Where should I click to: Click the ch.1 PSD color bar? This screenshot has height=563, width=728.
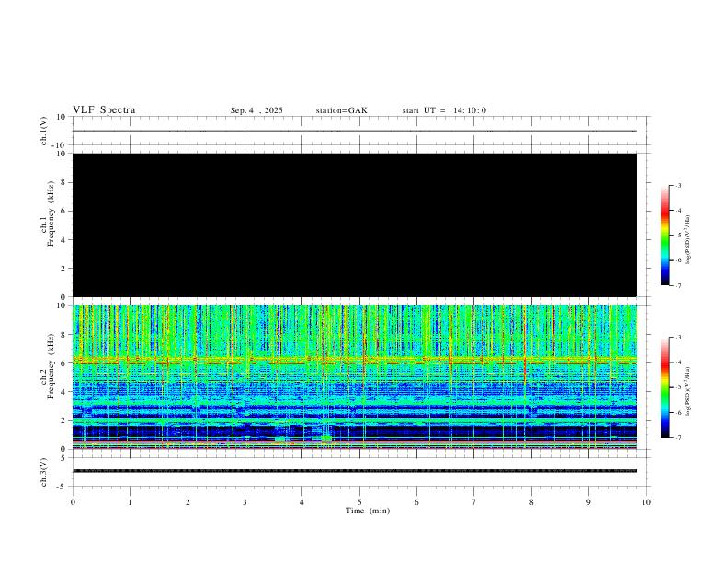(665, 236)
